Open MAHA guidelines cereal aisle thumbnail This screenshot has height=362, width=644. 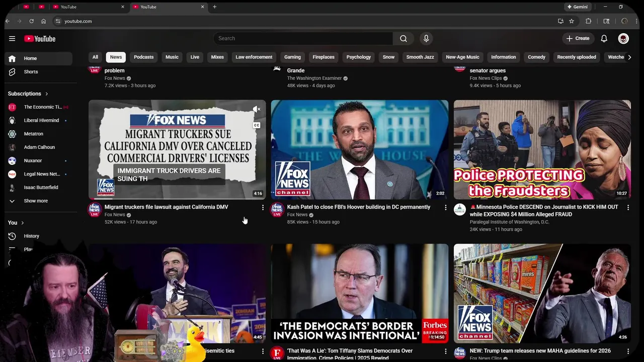click(542, 294)
